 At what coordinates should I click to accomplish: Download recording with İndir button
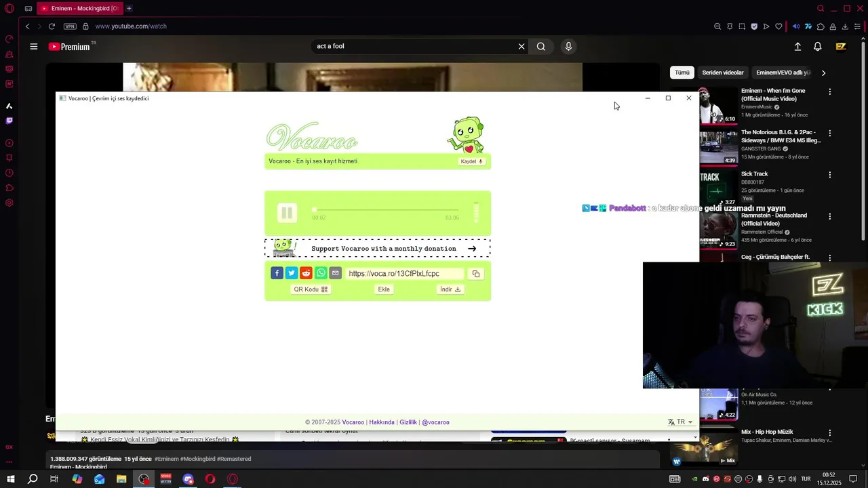coord(450,289)
